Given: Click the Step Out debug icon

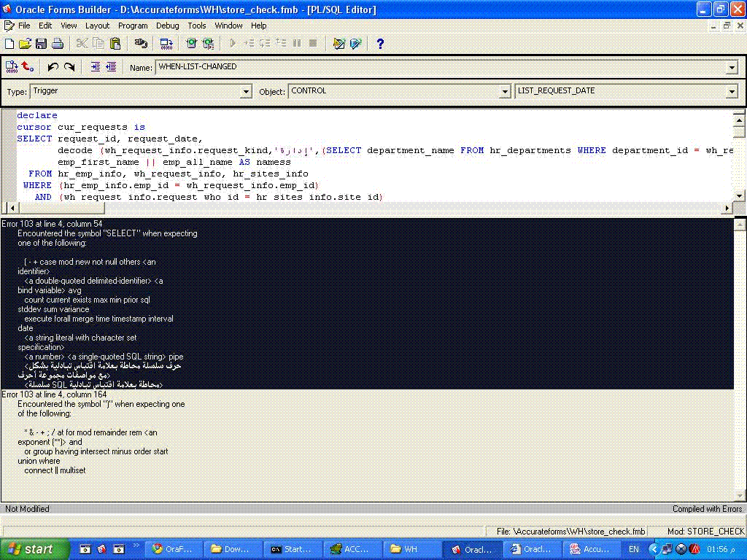Looking at the screenshot, I should pyautogui.click(x=281, y=44).
